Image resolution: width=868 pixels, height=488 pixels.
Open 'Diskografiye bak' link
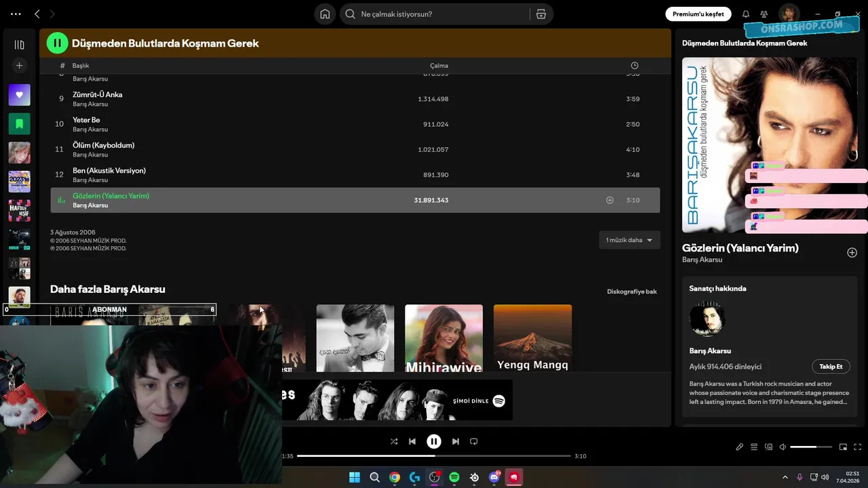tap(632, 291)
